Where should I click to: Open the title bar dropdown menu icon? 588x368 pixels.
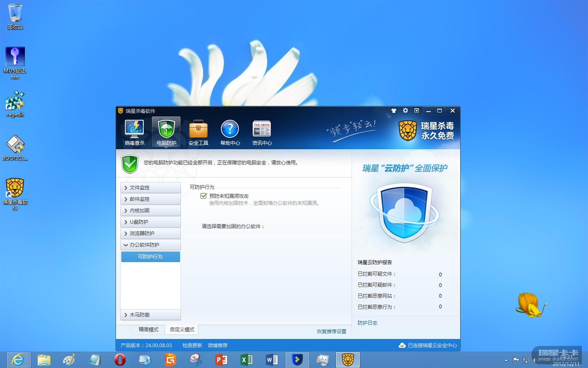pos(417,110)
